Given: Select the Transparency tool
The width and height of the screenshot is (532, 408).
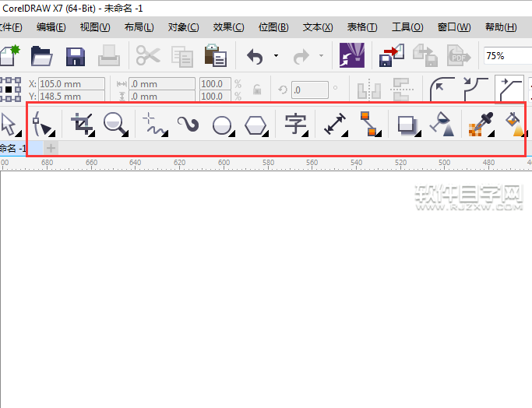Looking at the screenshot, I should (442, 124).
